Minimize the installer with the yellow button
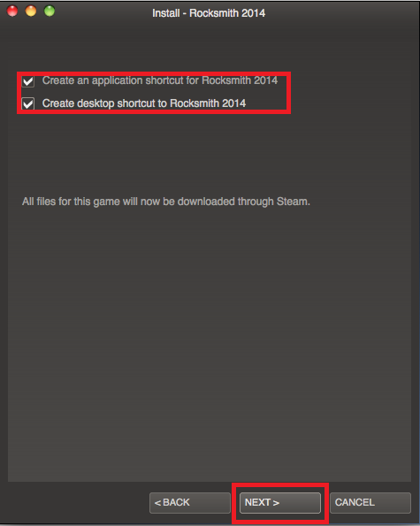This screenshot has height=526, width=420. [x=31, y=11]
